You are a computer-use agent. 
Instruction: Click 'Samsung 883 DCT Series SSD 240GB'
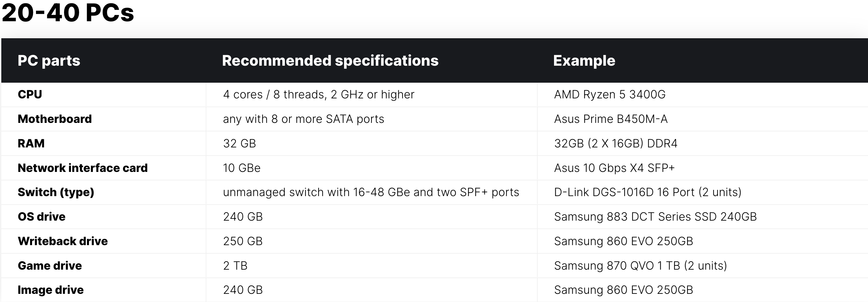click(x=655, y=216)
